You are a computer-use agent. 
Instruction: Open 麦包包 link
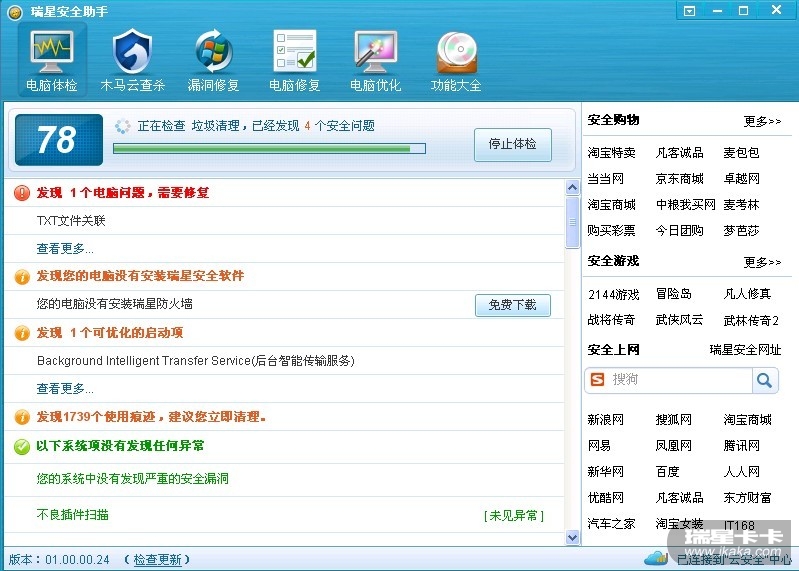point(741,153)
